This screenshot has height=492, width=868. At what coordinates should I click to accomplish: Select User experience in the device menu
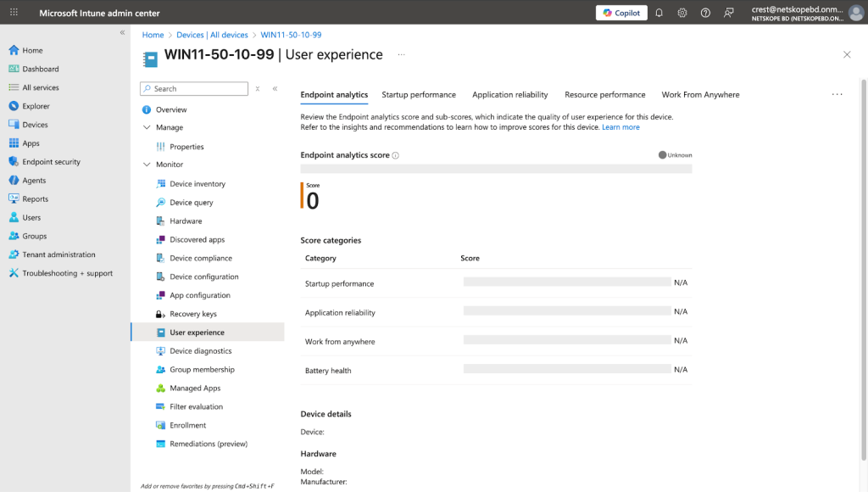[208, 333]
